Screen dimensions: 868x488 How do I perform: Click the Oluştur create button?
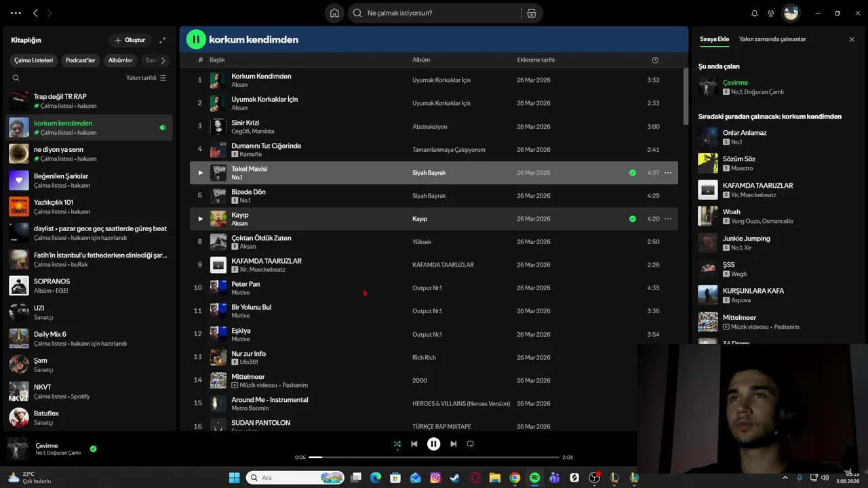[x=130, y=40]
